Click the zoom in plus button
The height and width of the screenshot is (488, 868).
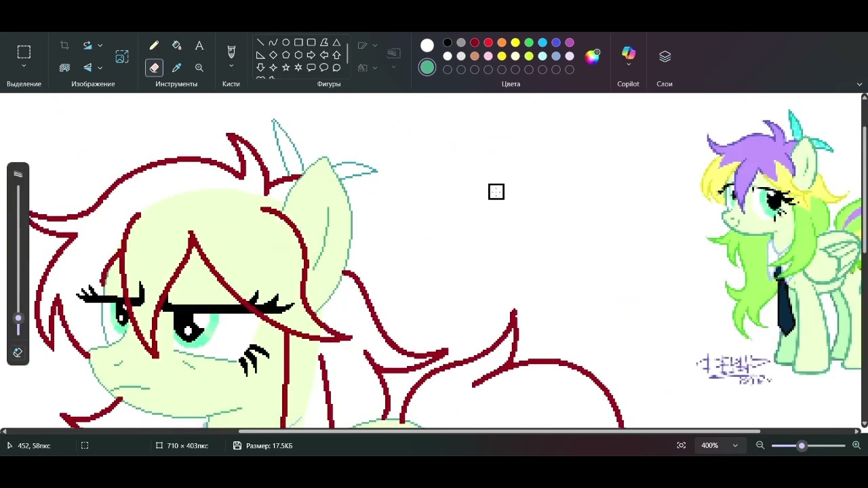[x=856, y=445]
